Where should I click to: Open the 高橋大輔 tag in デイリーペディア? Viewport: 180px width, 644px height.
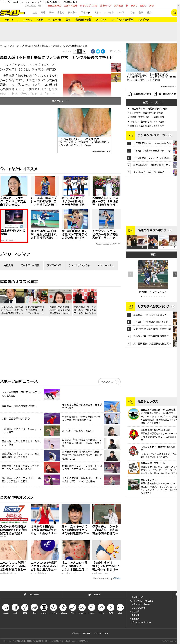pos(8,265)
